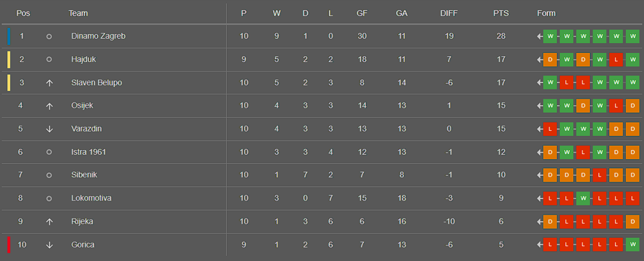Open Istra 1961 team link
Viewport: 644px width, 261px height.
pos(88,152)
